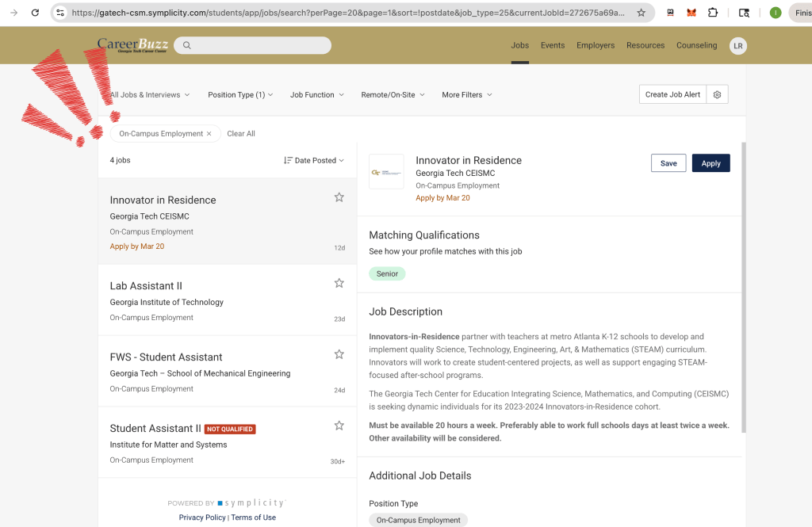Favorite the Lab Assistant II job star
812x527 pixels.
(x=339, y=283)
